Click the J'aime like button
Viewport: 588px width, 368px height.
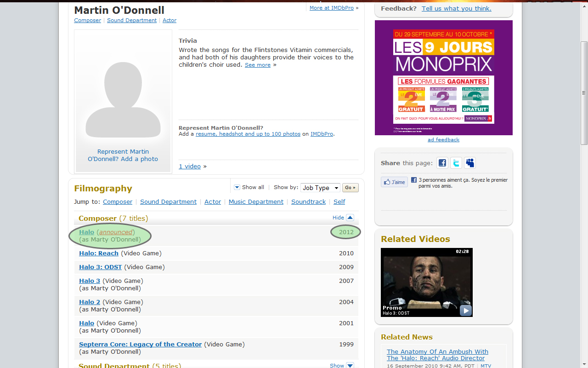[x=394, y=182]
